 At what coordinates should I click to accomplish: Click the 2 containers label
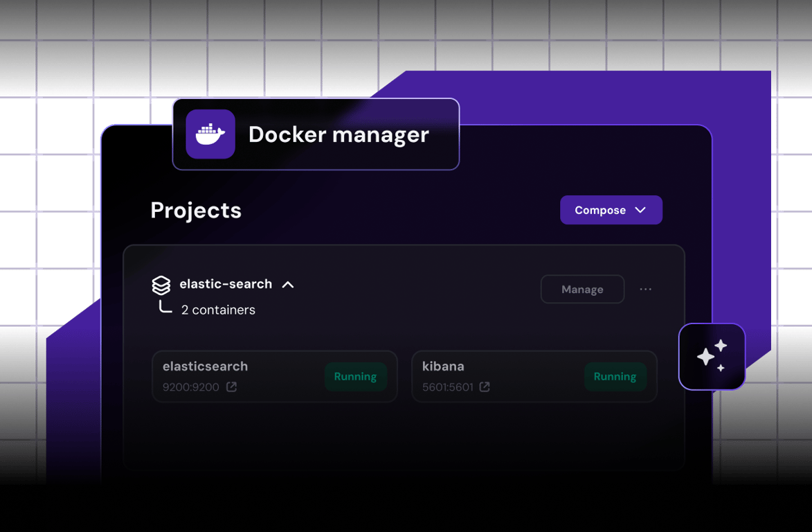click(219, 310)
